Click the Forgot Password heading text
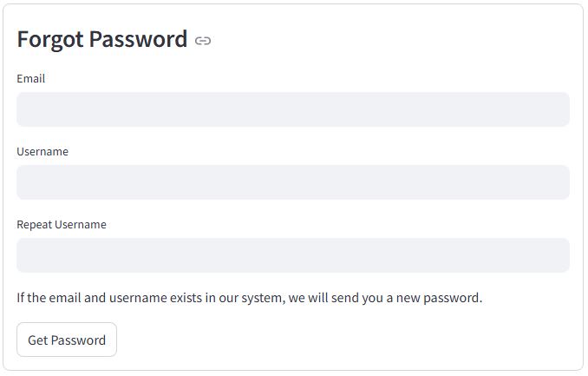This screenshot has width=588, height=376. [x=102, y=39]
